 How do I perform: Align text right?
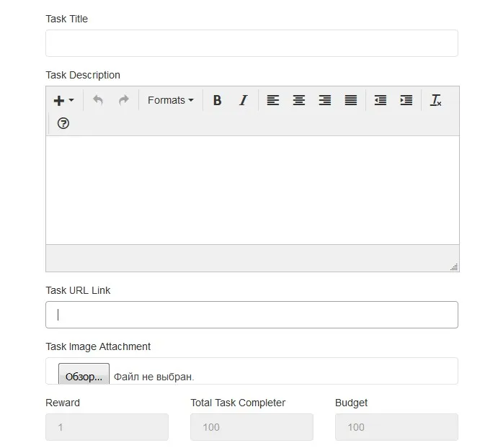(325, 100)
